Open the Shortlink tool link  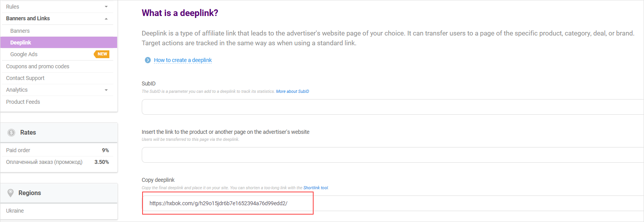(316, 188)
